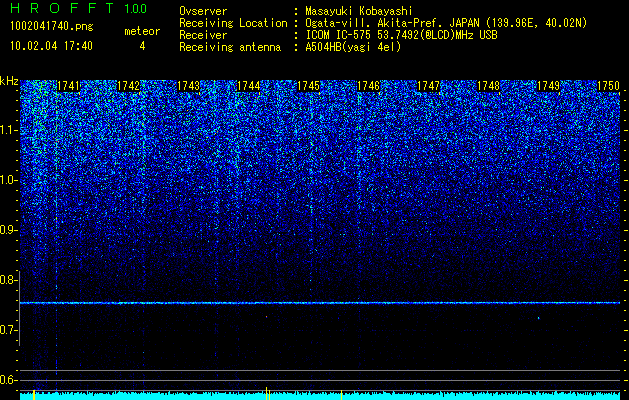The height and width of the screenshot is (400, 629).
Task: Click the 'Ovserver' field label
Action: 203,11
